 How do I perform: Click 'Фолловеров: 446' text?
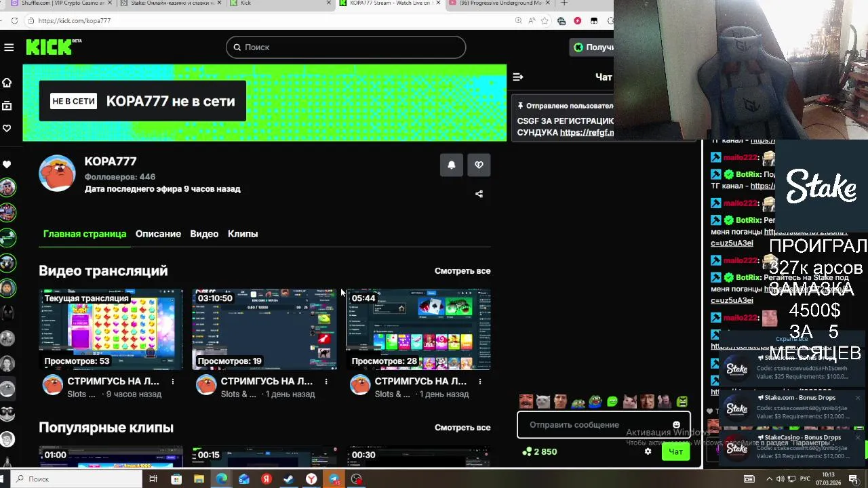tap(120, 177)
